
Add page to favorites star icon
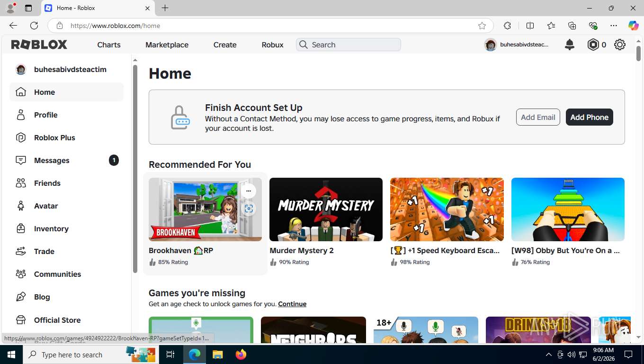tap(482, 26)
